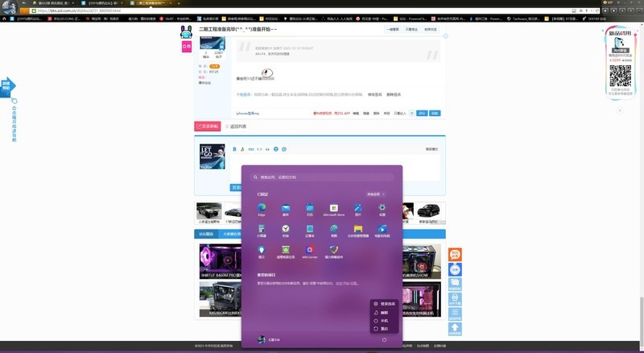The image size is (644, 353).
Task: Close the QR code ad on right
Action: point(620,110)
